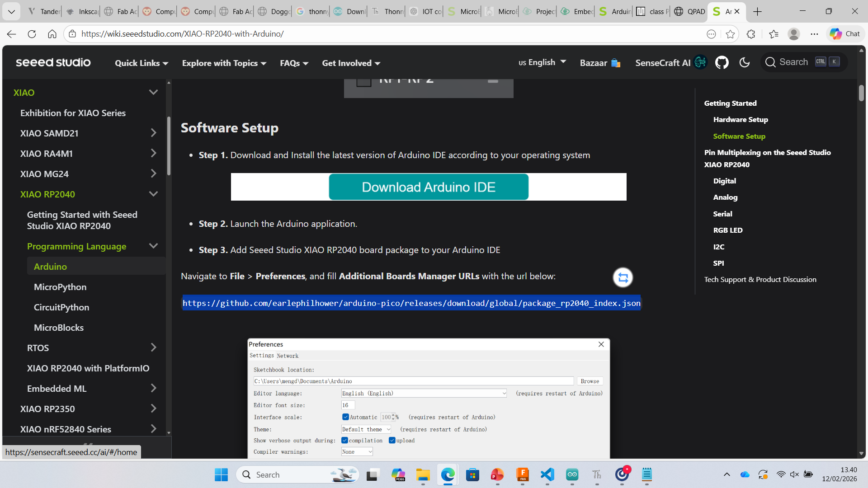Image resolution: width=868 pixels, height=488 pixels.
Task: Open Fusion app from the taskbar
Action: (522, 474)
